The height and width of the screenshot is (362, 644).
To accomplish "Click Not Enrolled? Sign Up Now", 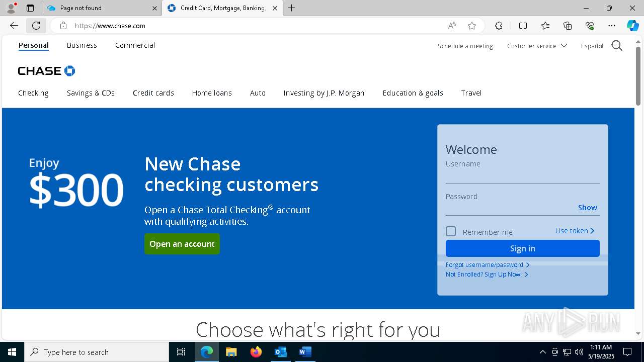I will coord(487,275).
